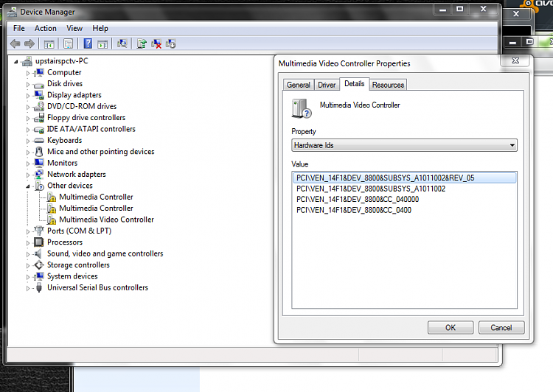The width and height of the screenshot is (553, 392).
Task: Select the Storage controllers tree item
Action: 78,265
